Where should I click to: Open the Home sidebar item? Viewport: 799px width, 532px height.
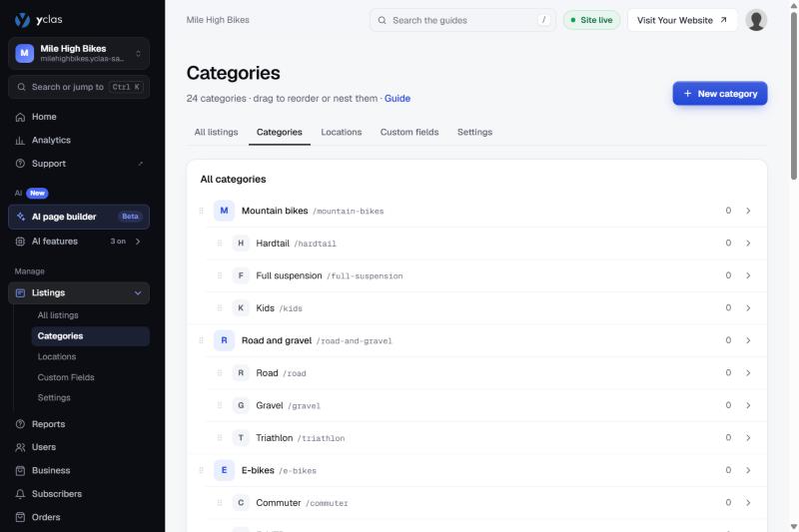(x=79, y=117)
